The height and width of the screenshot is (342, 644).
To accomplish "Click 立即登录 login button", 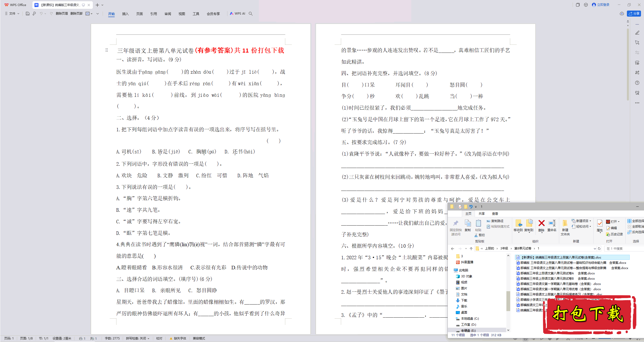I will click(601, 5).
